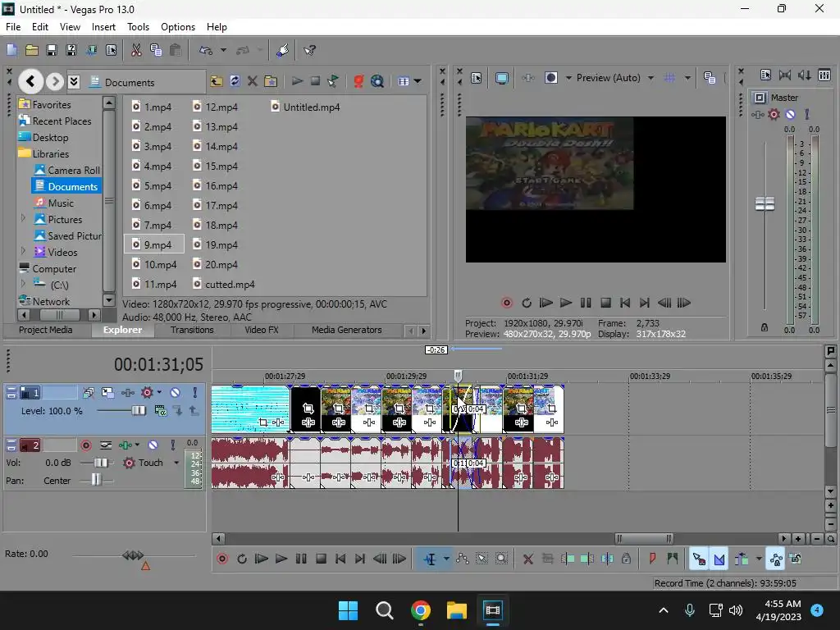
Task: Play the timeline from the transport bar
Action: [x=281, y=559]
